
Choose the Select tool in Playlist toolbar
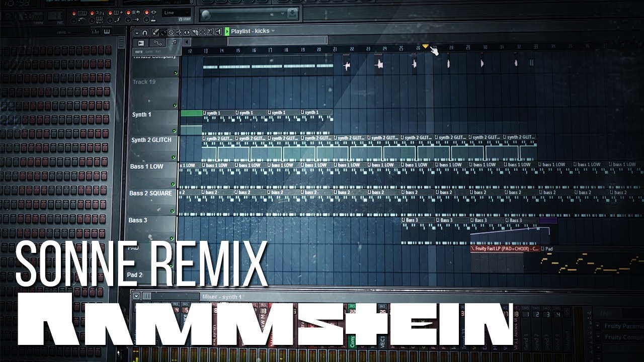pos(203,32)
